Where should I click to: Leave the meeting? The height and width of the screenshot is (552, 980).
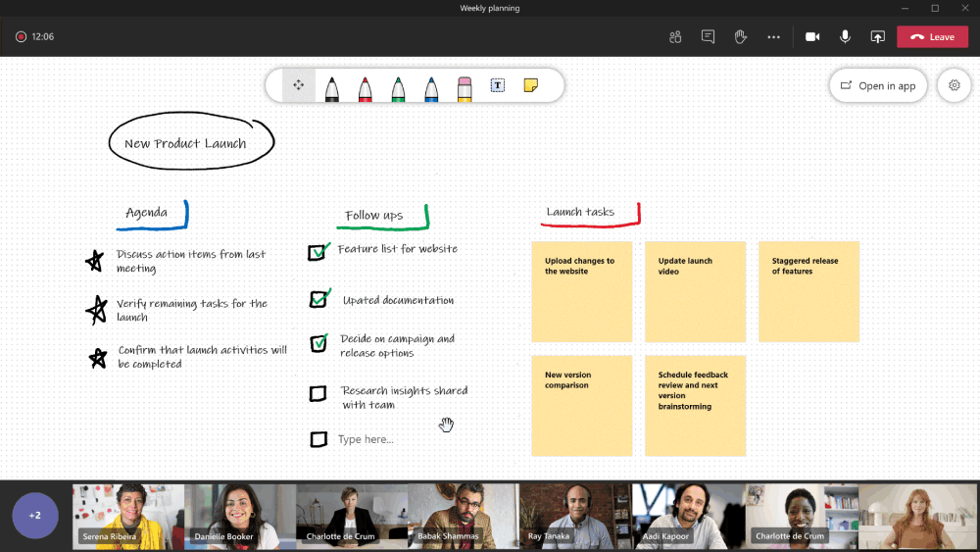pyautogui.click(x=932, y=37)
